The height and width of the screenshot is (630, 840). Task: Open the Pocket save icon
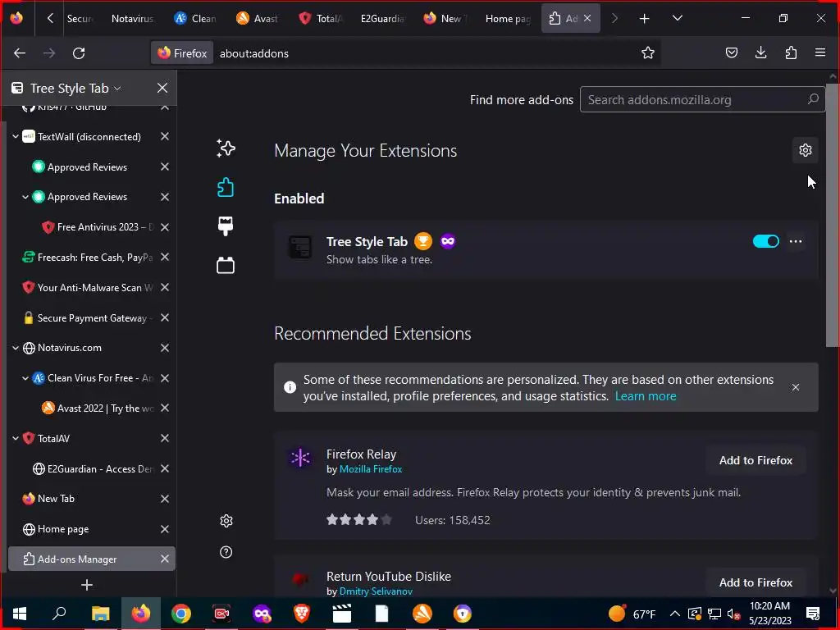(x=731, y=52)
